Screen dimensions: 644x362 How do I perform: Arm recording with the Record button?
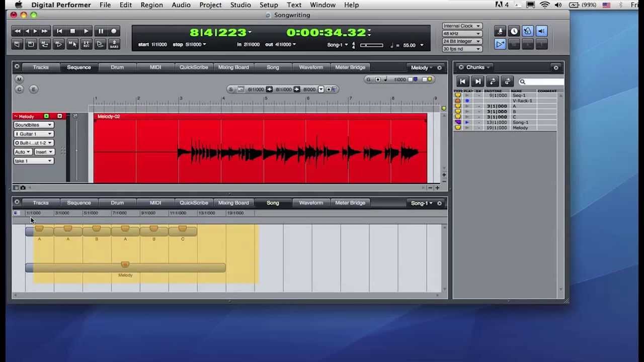(x=114, y=31)
